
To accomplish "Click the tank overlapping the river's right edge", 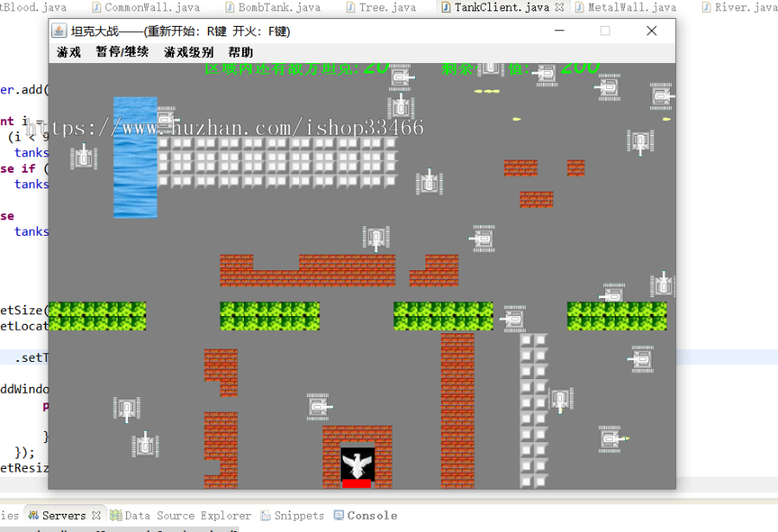I will [166, 120].
